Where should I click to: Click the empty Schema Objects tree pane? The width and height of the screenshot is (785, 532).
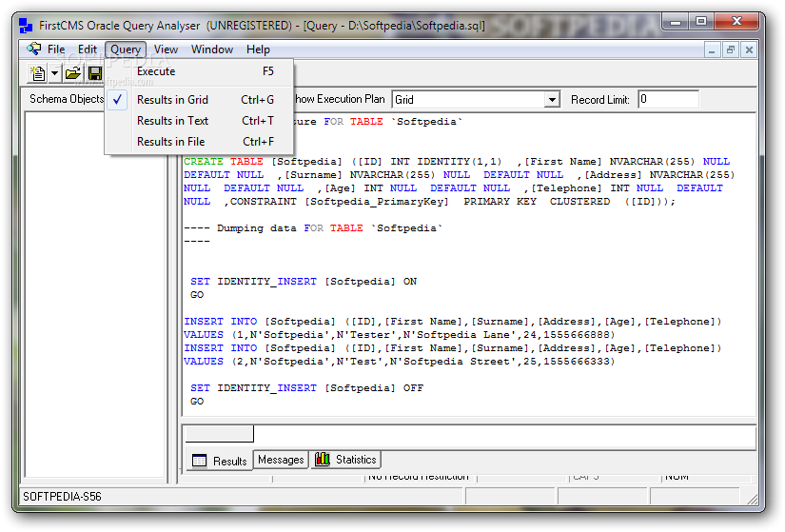95,295
